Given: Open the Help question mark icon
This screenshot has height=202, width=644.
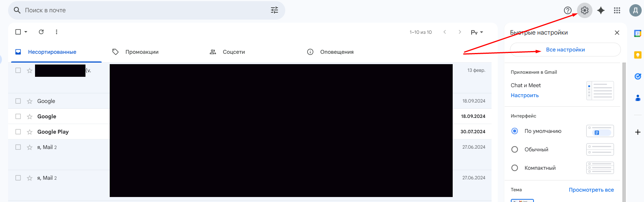Looking at the screenshot, I should (x=568, y=10).
